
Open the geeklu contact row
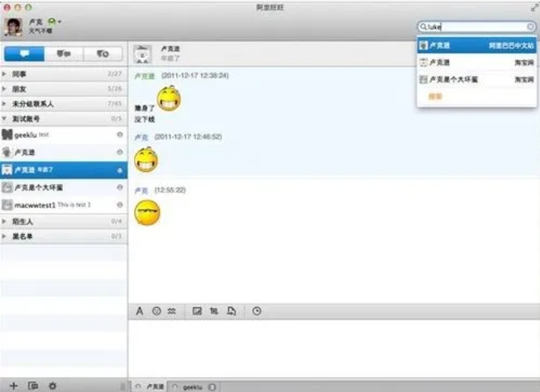[64, 135]
